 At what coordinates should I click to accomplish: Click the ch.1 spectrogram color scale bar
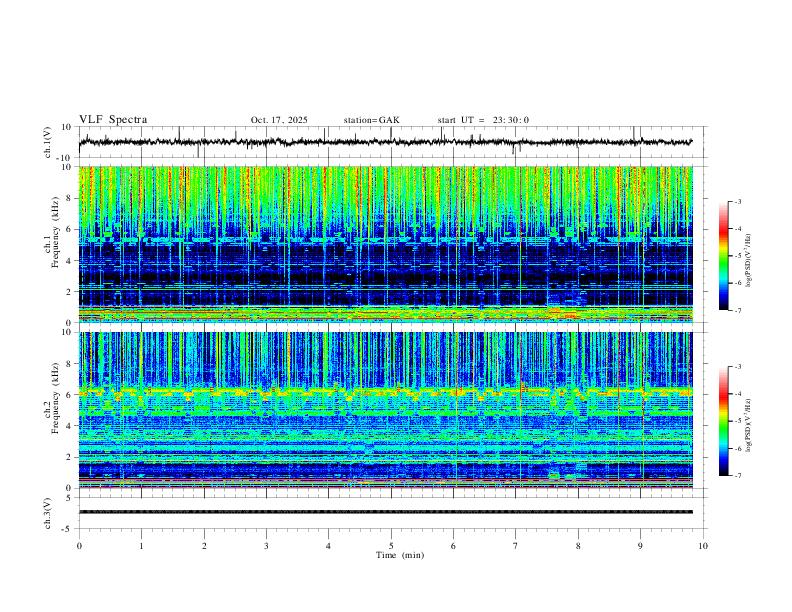tap(723, 256)
